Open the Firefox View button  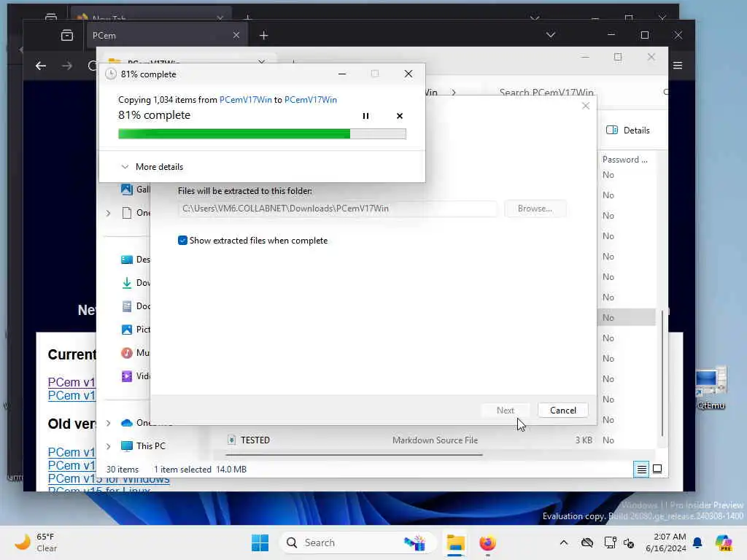pos(67,35)
